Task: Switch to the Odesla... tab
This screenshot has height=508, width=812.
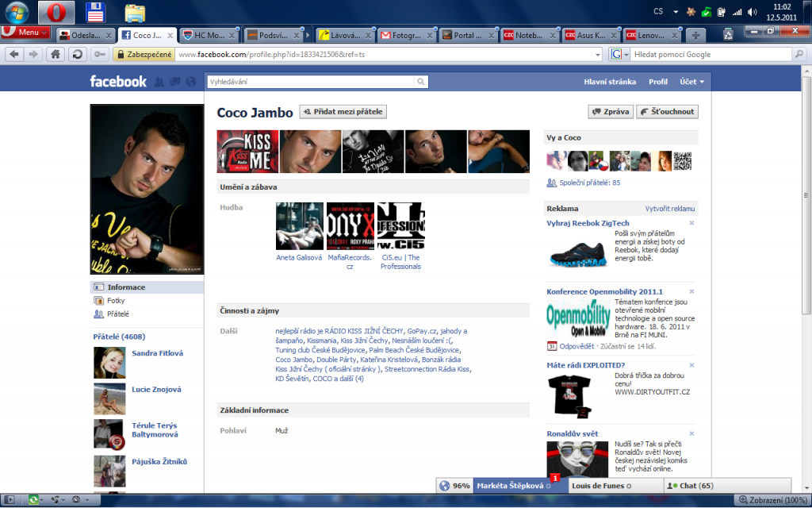Action: tap(86, 35)
